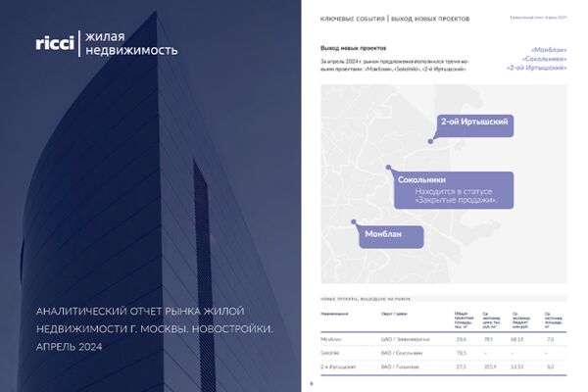This screenshot has height=392, width=588.
Task: Click the small report date text in the page header
Action: (538, 18)
